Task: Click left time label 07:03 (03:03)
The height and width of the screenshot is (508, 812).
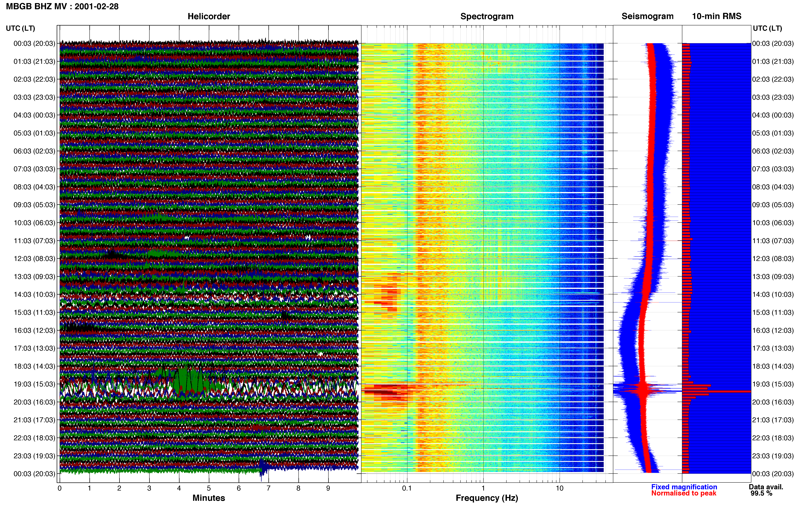Action: pyautogui.click(x=34, y=169)
